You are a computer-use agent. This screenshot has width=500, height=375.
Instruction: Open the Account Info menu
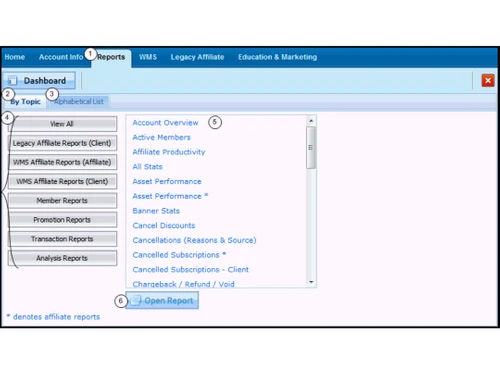pyautogui.click(x=61, y=57)
